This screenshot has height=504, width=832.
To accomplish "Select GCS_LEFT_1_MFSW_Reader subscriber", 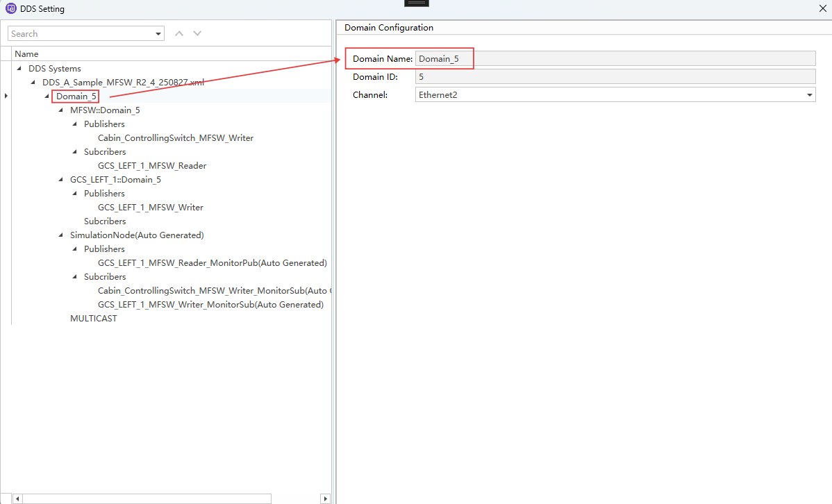I will (151, 166).
